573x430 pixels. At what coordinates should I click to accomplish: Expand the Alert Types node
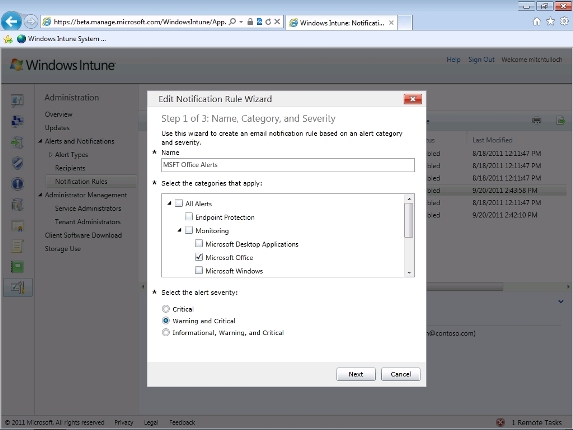coord(50,155)
